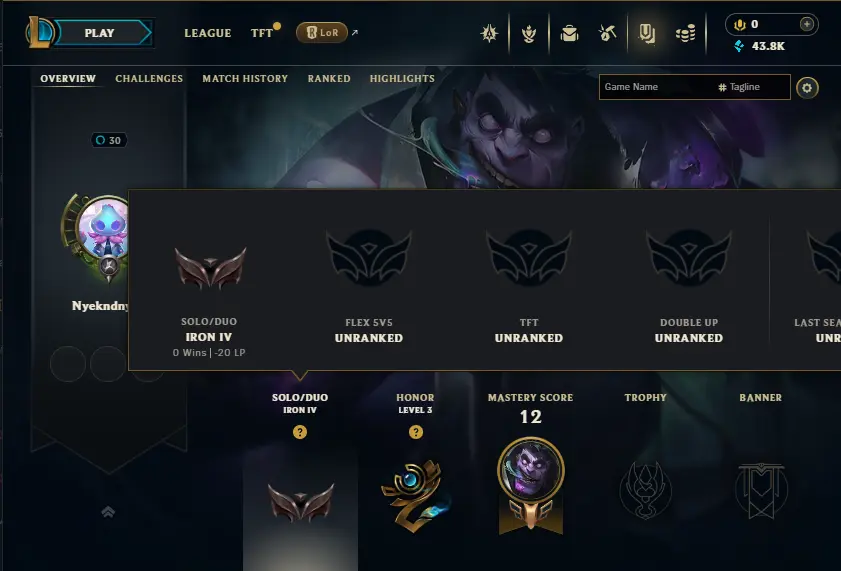
Task: Open the Loot hammer icon
Action: point(607,34)
